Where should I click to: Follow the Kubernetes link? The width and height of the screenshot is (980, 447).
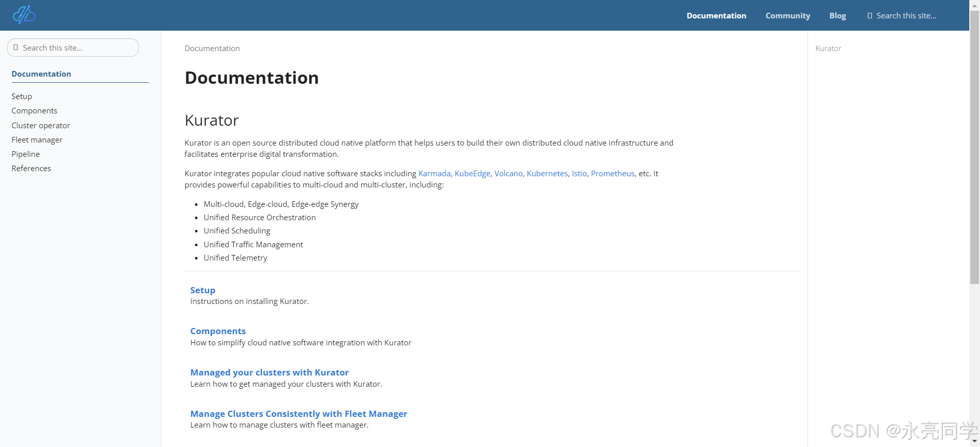pyautogui.click(x=547, y=174)
